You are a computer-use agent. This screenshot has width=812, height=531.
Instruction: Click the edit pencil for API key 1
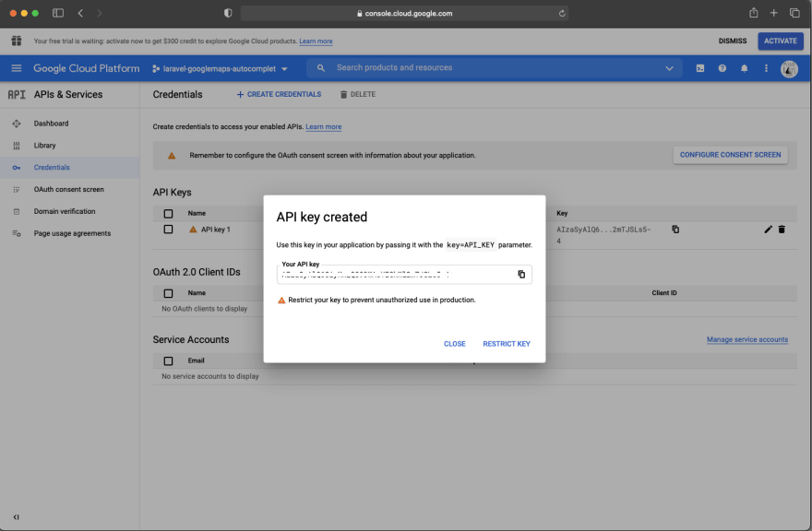click(x=768, y=230)
